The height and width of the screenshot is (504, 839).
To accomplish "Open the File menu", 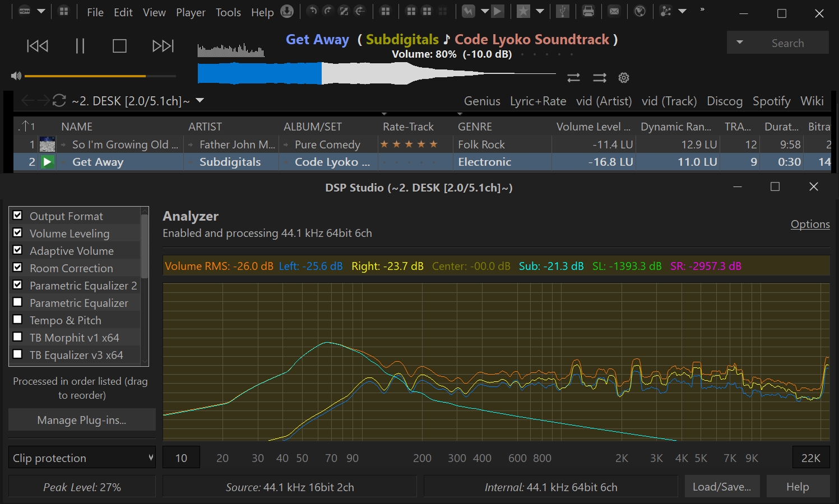I will 95,12.
